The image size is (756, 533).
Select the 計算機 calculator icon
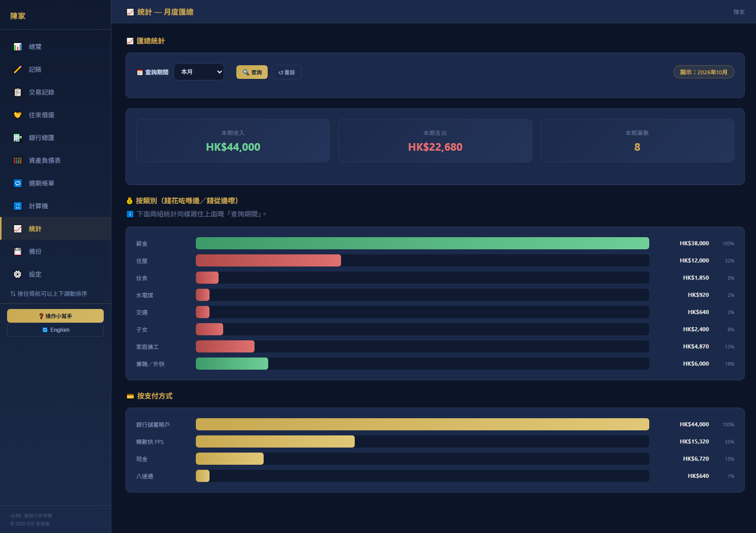click(x=18, y=206)
